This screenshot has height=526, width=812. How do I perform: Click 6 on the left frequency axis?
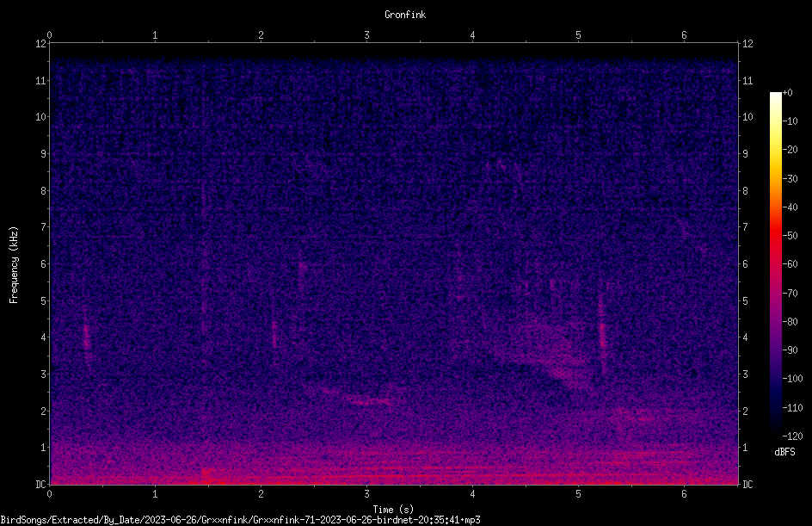click(x=44, y=263)
